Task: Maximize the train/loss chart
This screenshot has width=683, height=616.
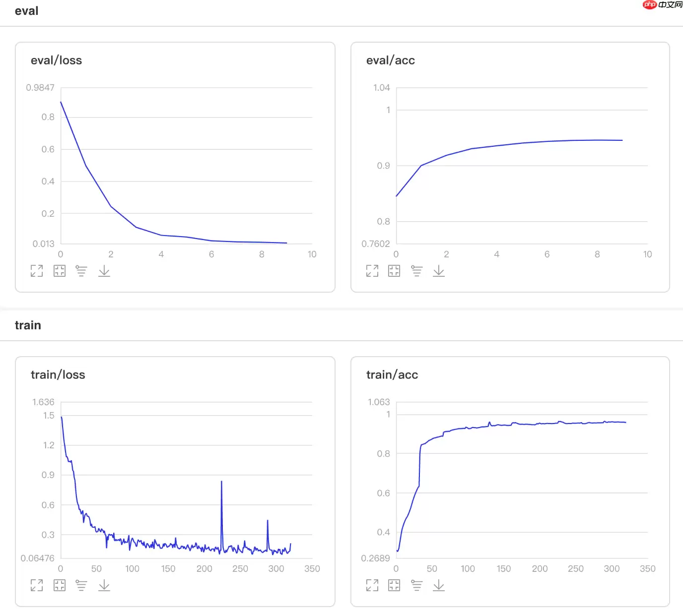Action: point(37,585)
